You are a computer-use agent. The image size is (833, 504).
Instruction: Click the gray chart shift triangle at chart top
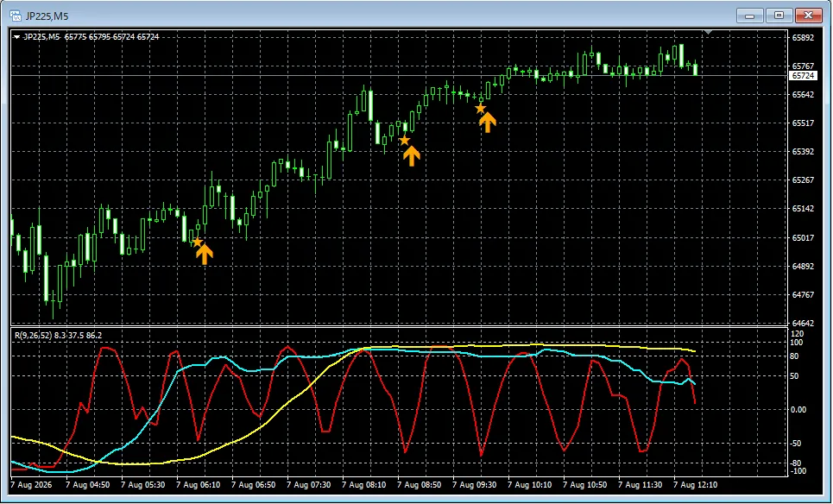click(708, 33)
